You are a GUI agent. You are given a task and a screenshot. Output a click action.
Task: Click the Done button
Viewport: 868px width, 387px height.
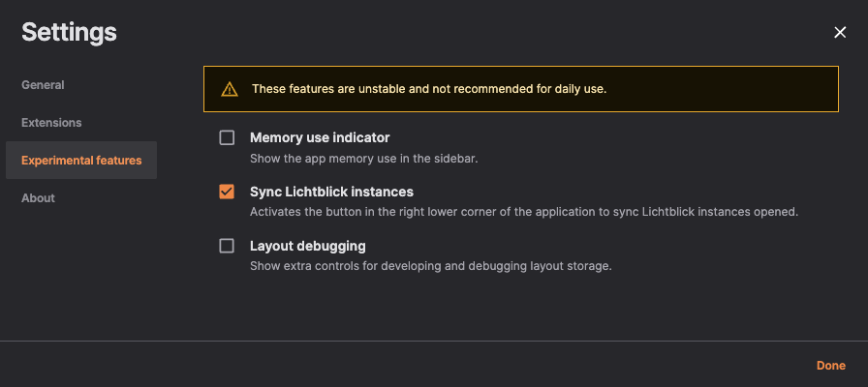(x=831, y=366)
